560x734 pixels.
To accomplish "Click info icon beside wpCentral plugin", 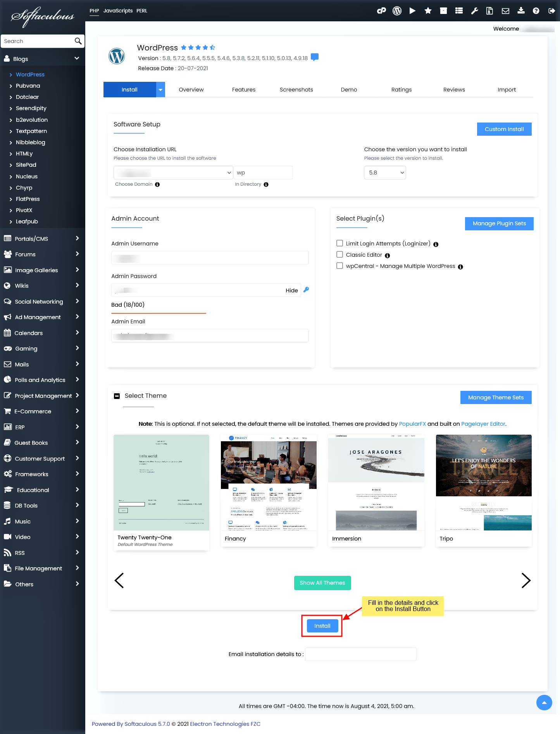I will point(460,267).
